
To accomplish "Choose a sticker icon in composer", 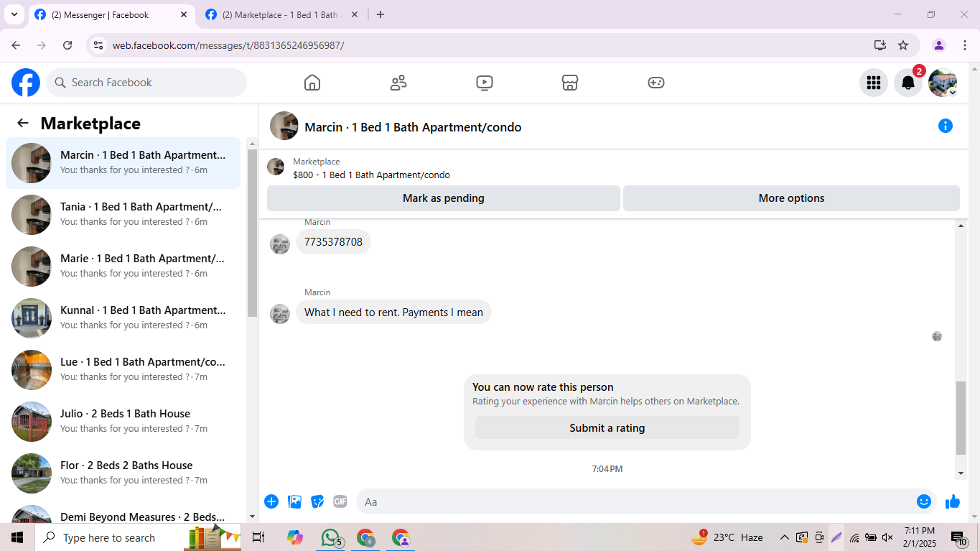I will point(317,501).
